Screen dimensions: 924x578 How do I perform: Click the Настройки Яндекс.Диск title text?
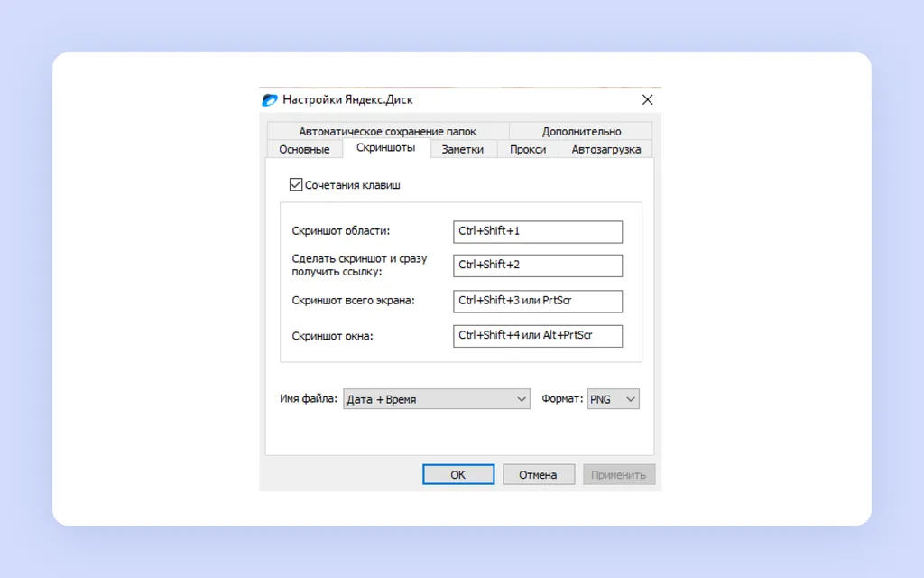click(347, 99)
